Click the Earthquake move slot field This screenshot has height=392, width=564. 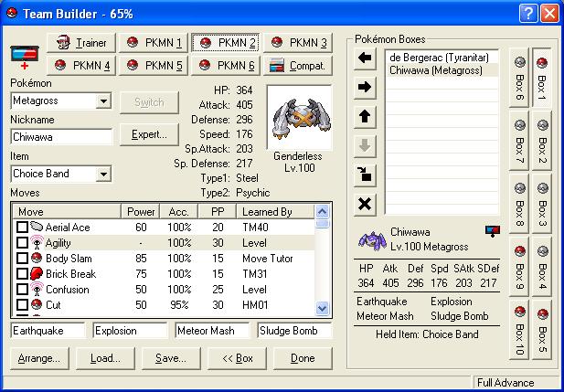(x=48, y=331)
